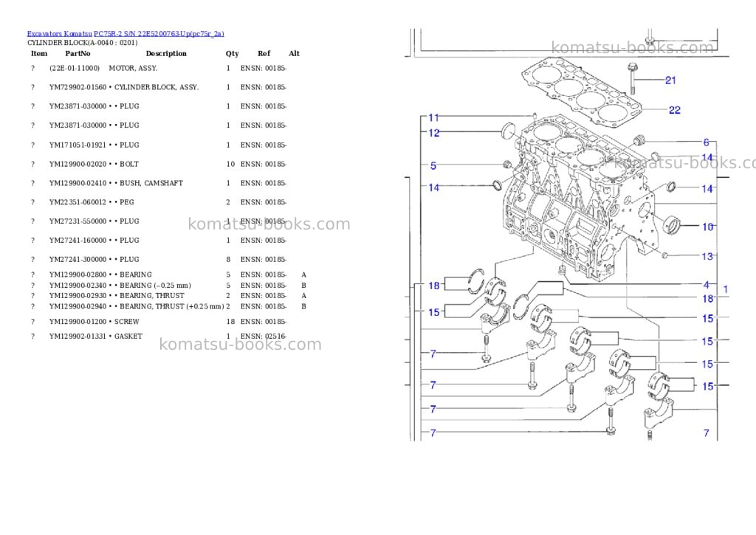Click the BOLT description text

129,165
